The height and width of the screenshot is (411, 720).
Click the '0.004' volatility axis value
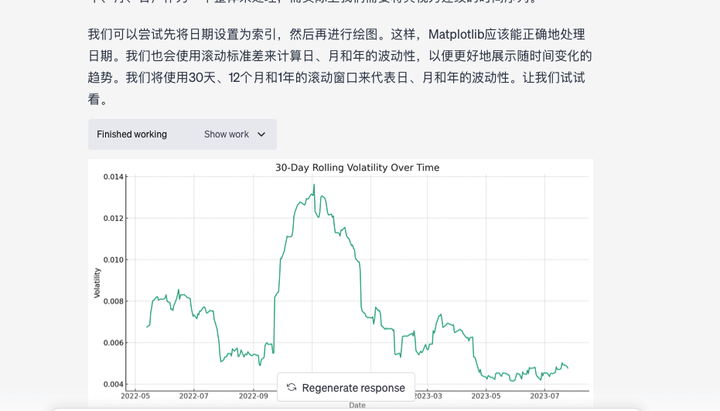113,384
